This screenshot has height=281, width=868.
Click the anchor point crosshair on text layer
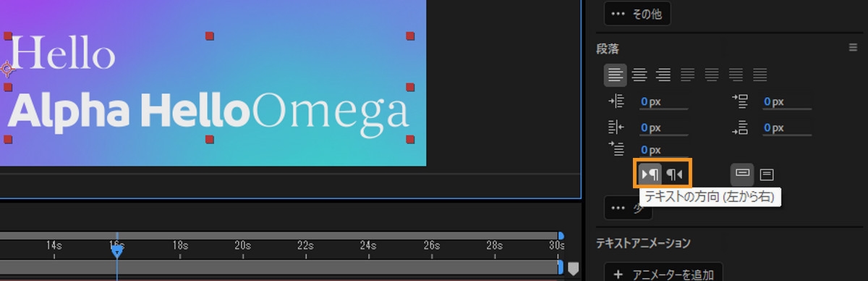(7, 69)
